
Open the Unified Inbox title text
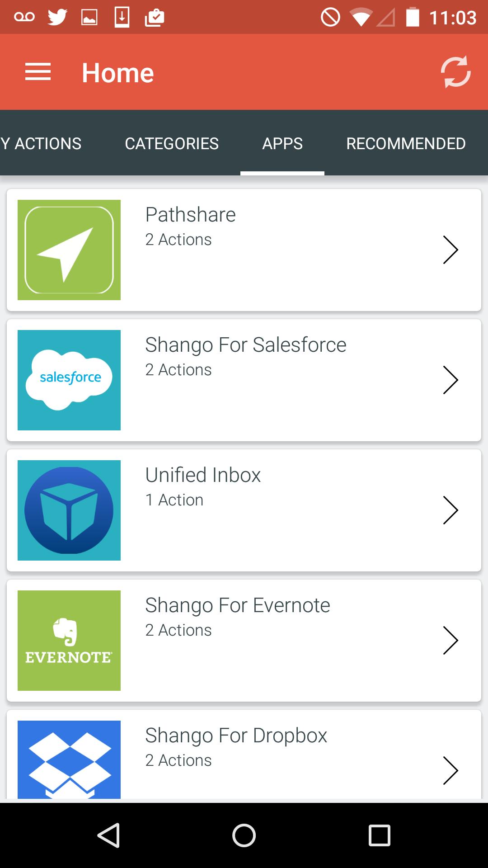[x=203, y=475]
